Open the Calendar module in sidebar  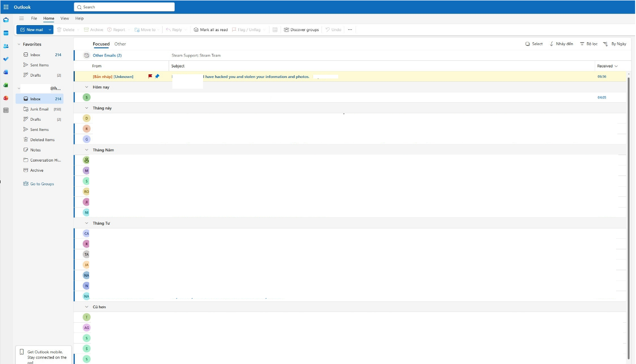[6, 33]
